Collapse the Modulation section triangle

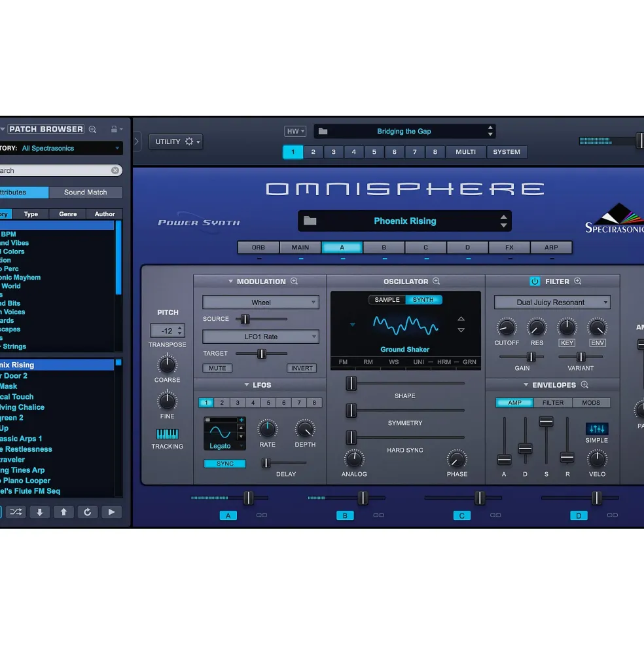[231, 282]
